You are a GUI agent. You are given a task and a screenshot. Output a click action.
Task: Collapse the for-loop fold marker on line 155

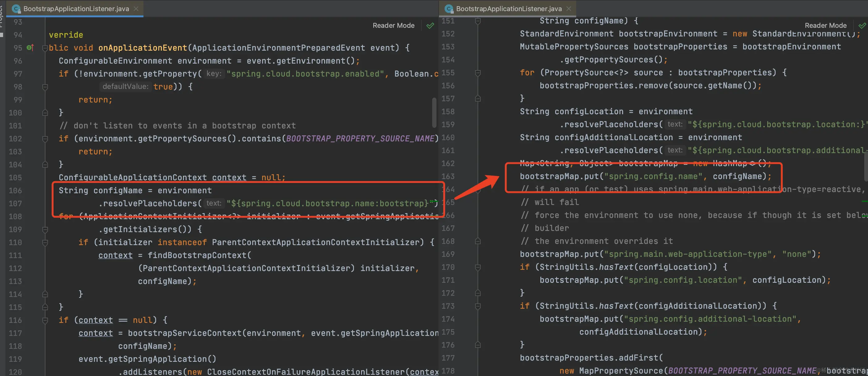point(478,73)
